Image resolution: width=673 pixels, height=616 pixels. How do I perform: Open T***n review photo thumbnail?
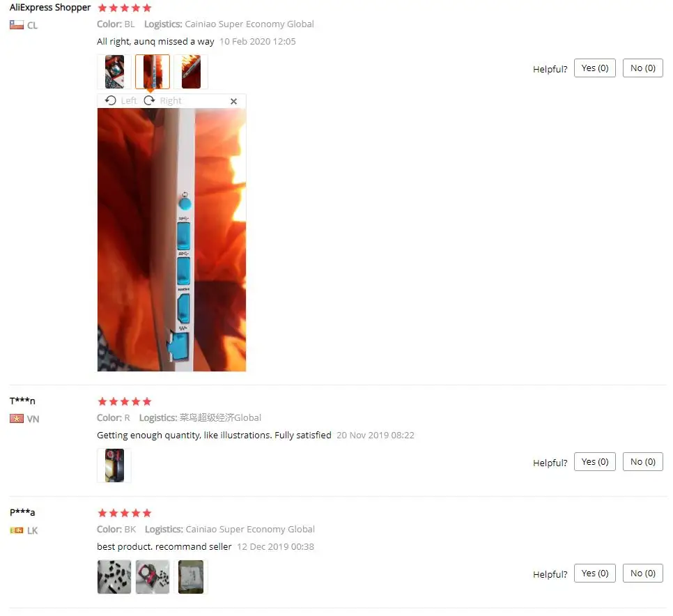114,465
